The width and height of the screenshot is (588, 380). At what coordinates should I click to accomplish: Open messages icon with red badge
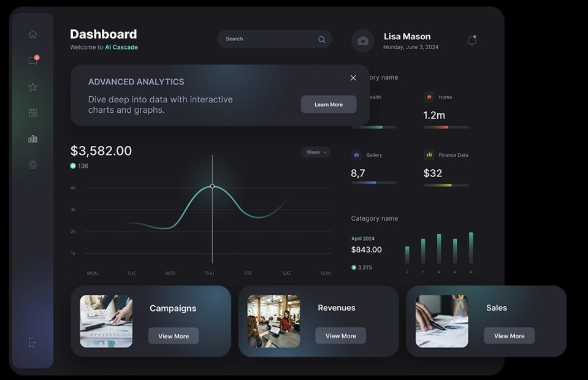pos(32,61)
